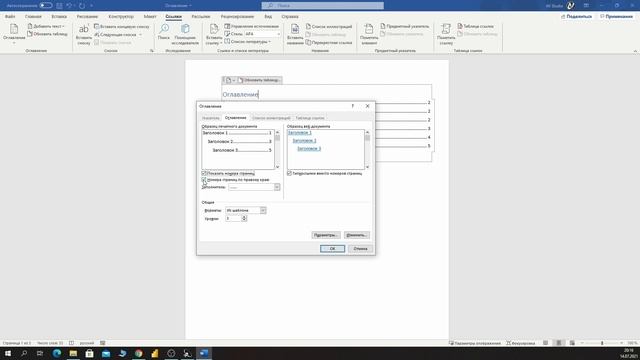Select the Указатель tab in the dialog
The height and width of the screenshot is (360, 640).
tap(211, 118)
